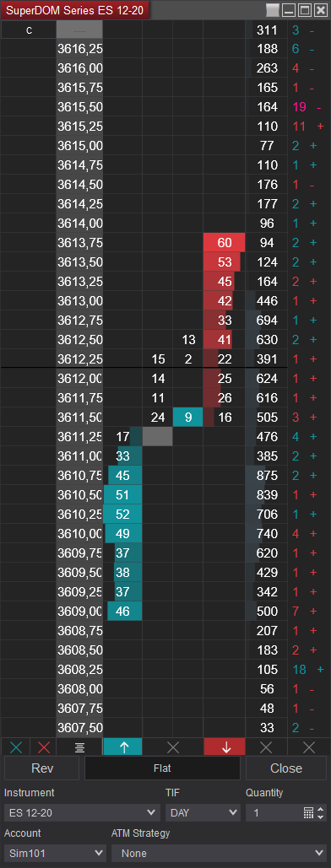This screenshot has height=868, width=331.
Task: Click the red down arrow sell market button
Action: point(225,747)
